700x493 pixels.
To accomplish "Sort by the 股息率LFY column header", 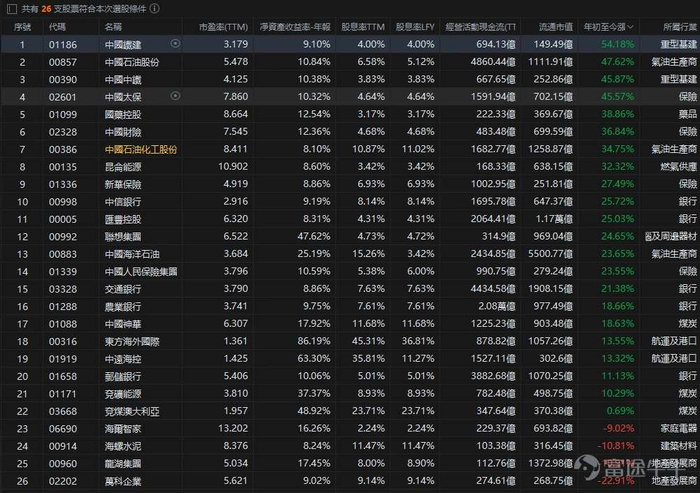I will coord(415,27).
